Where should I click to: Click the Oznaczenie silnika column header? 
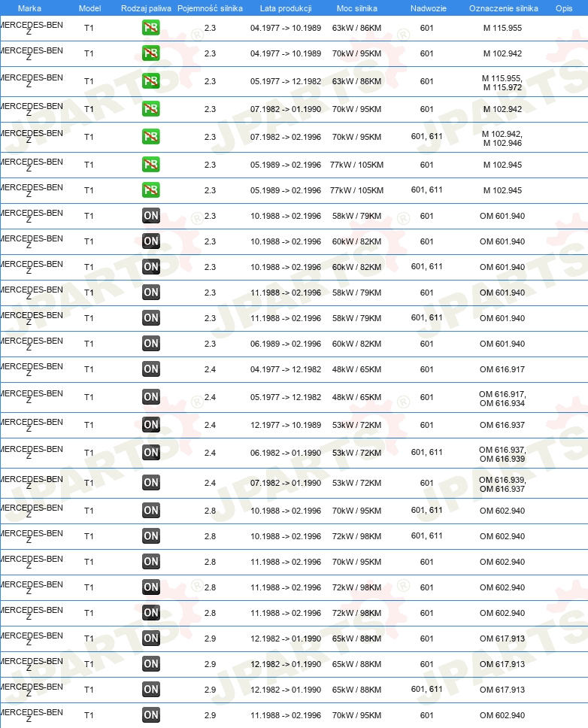[x=504, y=8]
